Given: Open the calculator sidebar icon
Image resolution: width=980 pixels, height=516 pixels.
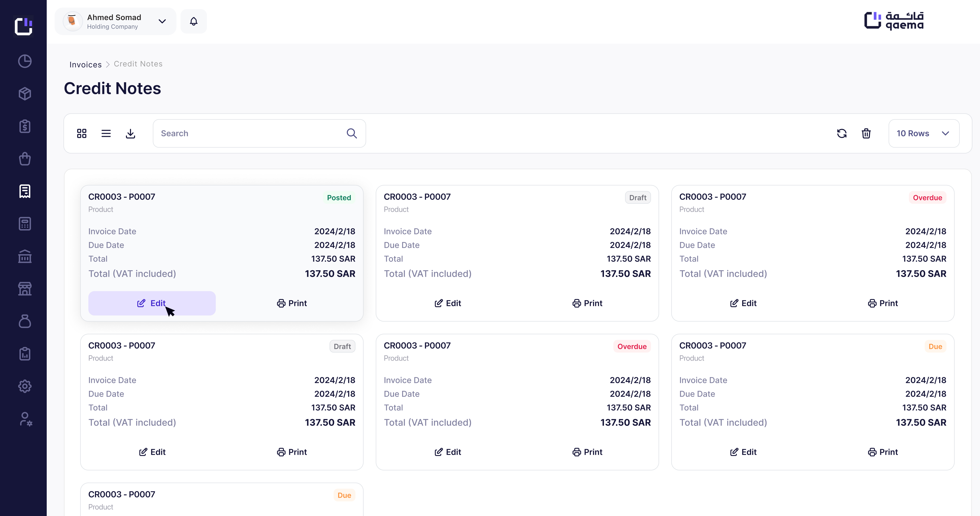Looking at the screenshot, I should (x=25, y=224).
